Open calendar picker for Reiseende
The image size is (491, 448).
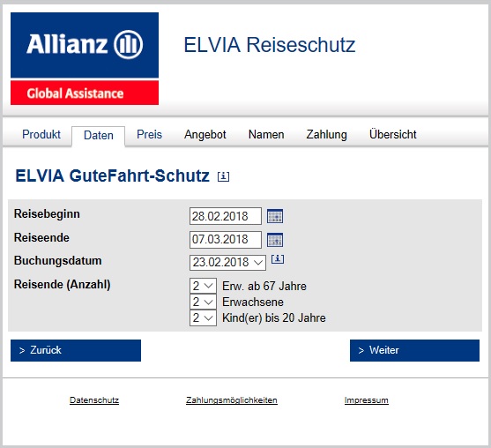[275, 240]
